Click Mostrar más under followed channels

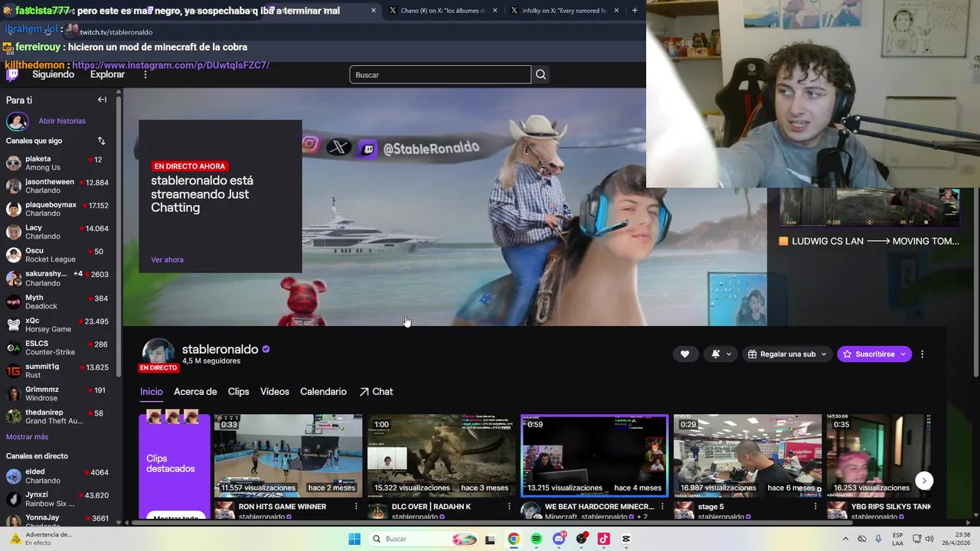click(27, 437)
